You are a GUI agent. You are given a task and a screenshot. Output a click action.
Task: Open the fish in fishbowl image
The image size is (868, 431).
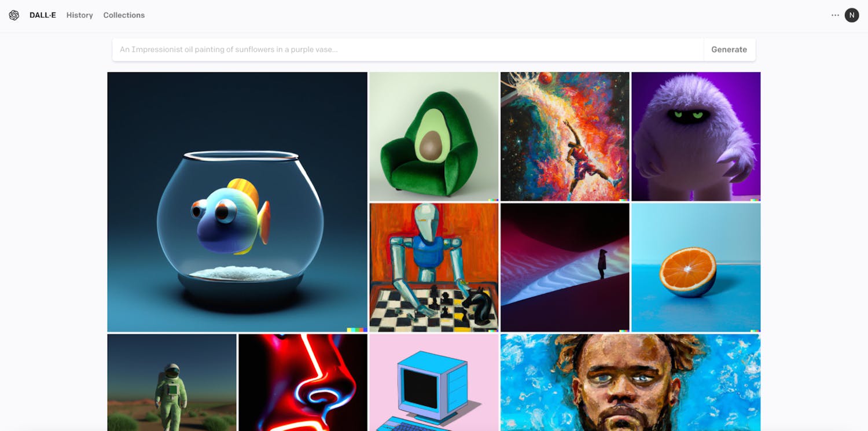237,202
